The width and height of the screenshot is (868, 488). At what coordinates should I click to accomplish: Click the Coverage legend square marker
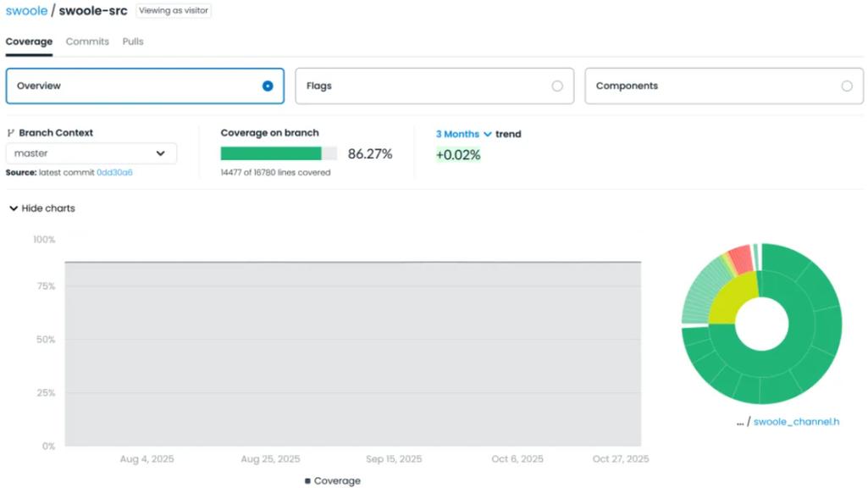pos(307,481)
